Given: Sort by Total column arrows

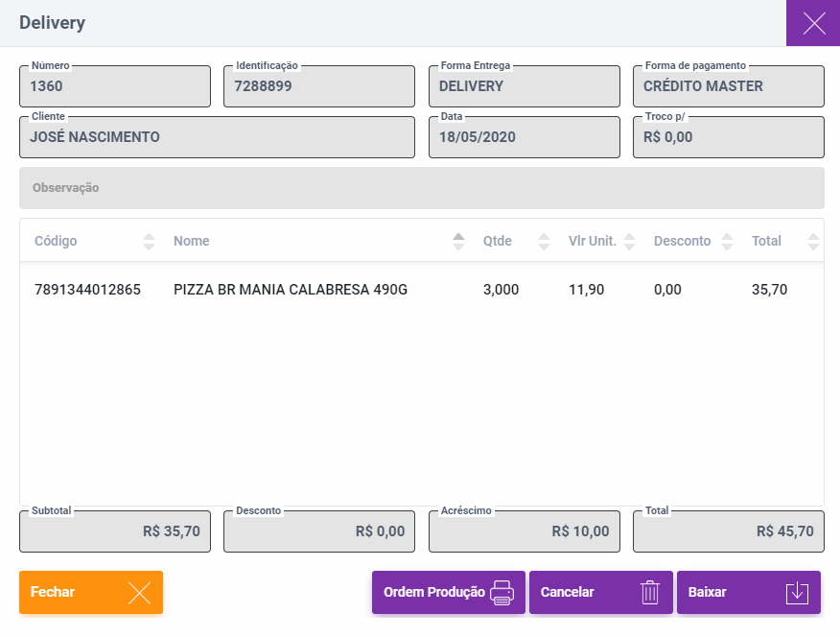Looking at the screenshot, I should point(813,241).
